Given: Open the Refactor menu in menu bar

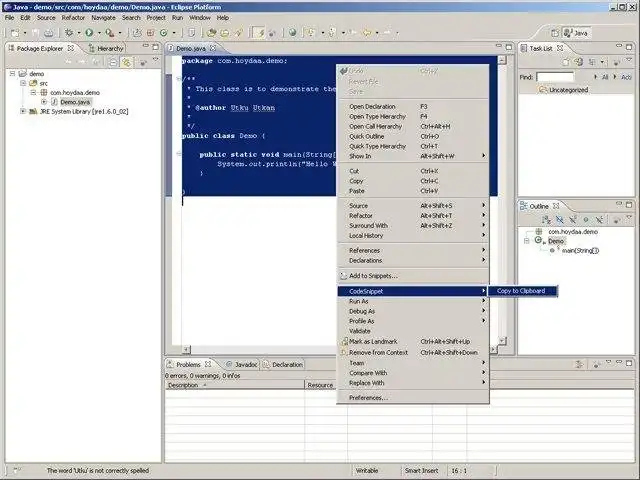Looking at the screenshot, I should point(73,18).
